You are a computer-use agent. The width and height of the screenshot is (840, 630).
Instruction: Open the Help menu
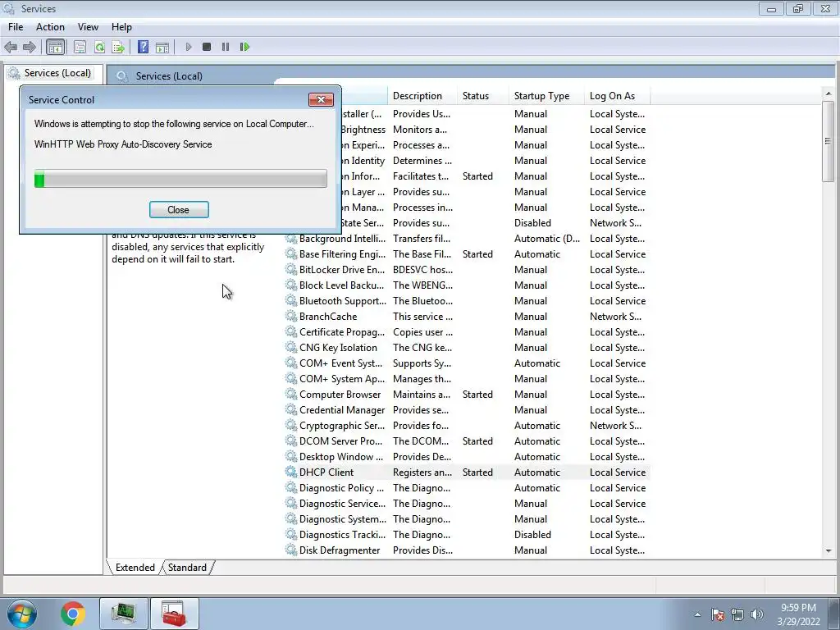(121, 27)
